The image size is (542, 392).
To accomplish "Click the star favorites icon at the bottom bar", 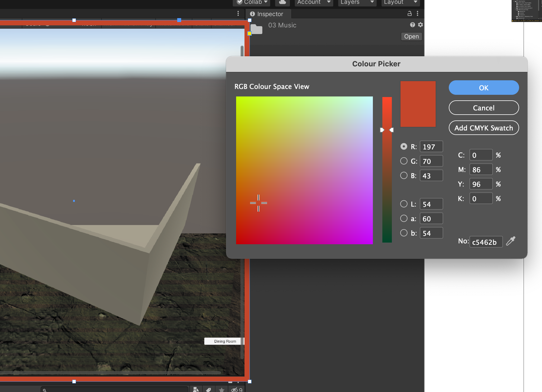I will pos(221,389).
